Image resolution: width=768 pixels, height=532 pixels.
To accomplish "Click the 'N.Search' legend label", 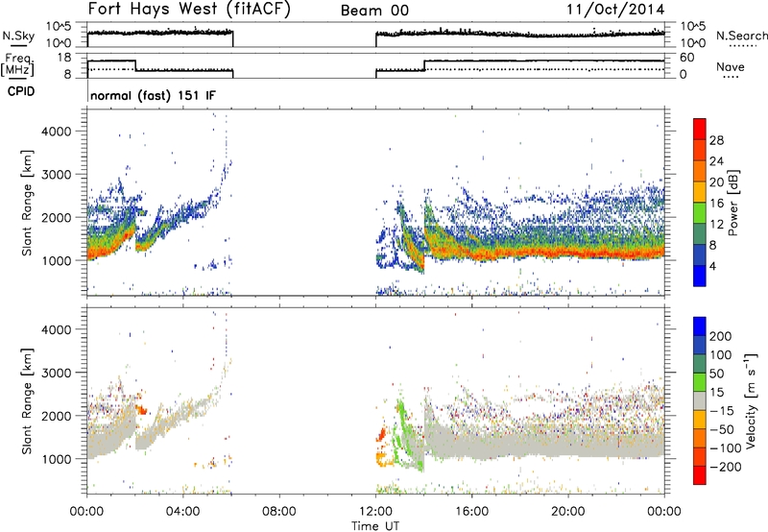I will click(741, 36).
